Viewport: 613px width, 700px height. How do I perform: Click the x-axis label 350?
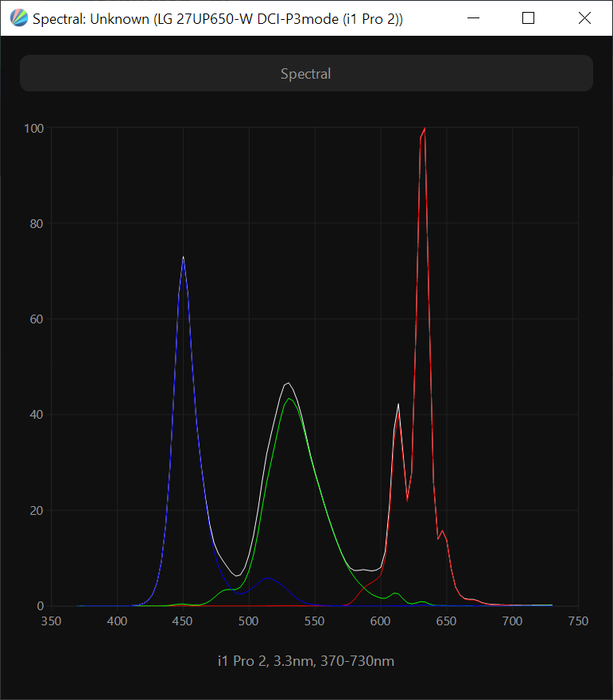point(51,621)
